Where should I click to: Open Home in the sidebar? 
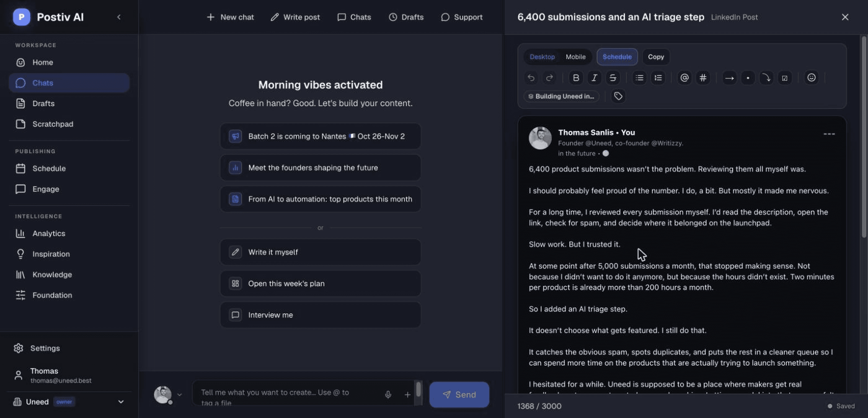[69, 62]
